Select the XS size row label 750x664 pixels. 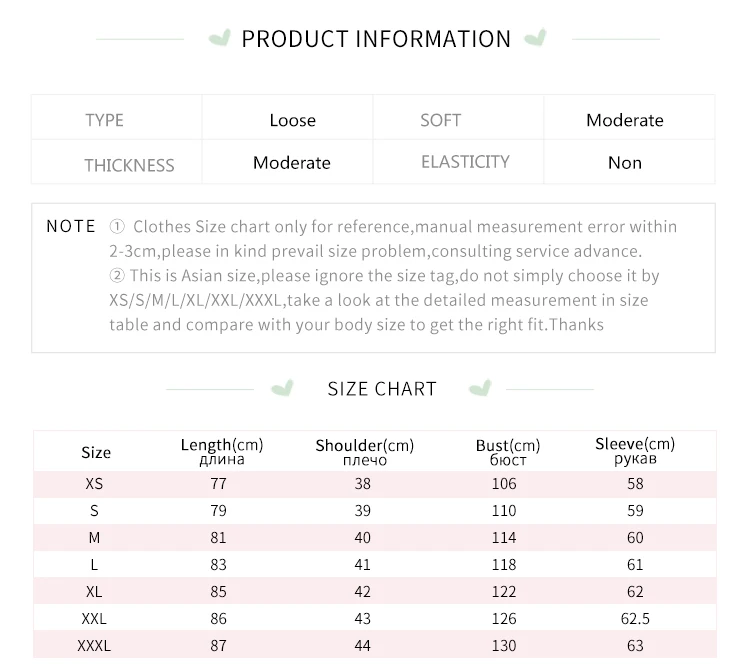tap(94, 484)
